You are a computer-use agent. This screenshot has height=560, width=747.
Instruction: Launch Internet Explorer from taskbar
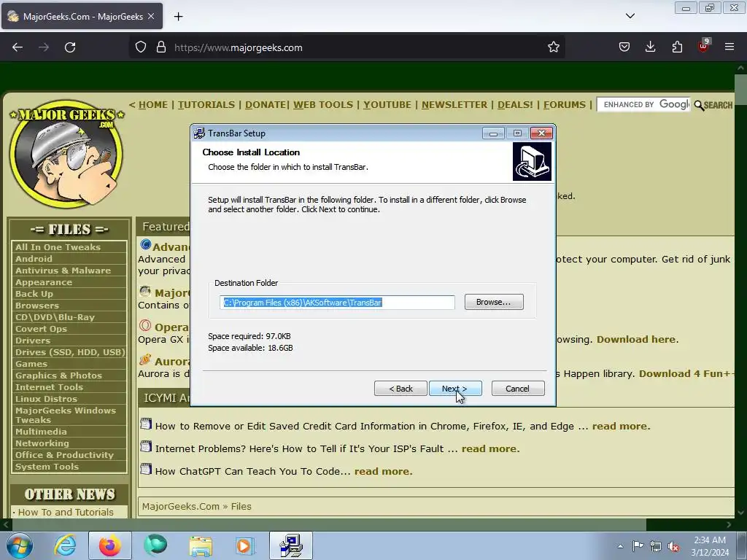(64, 545)
